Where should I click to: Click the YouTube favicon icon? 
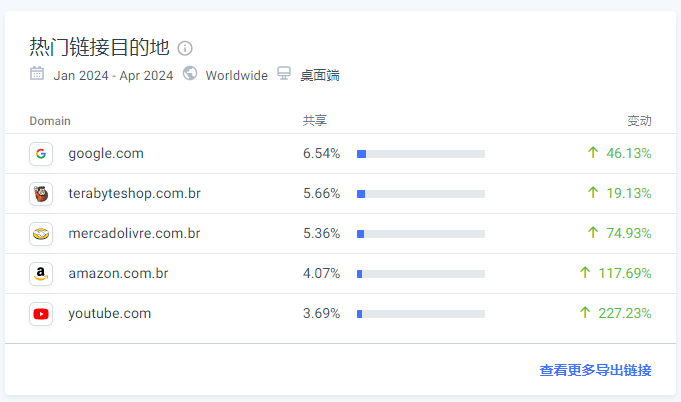(41, 314)
